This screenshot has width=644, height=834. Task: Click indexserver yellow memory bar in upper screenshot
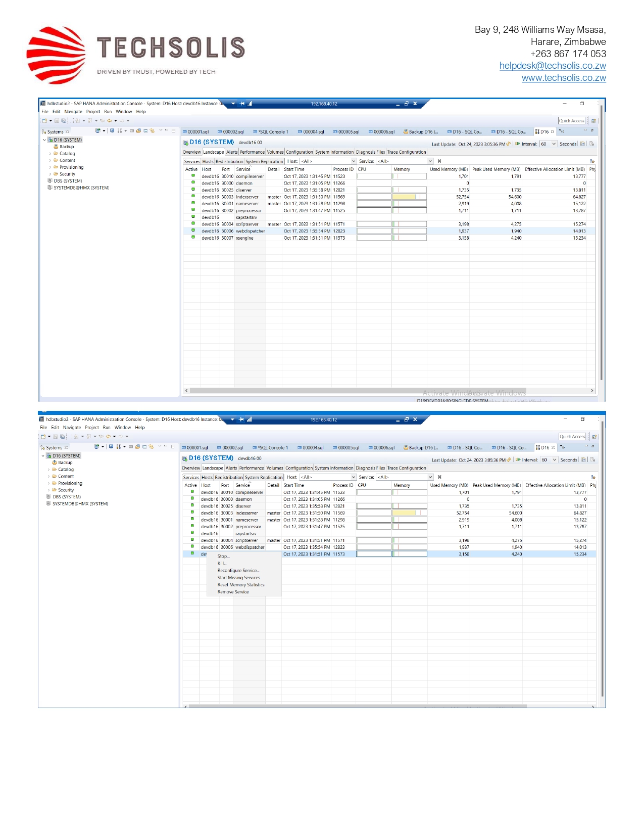point(404,197)
